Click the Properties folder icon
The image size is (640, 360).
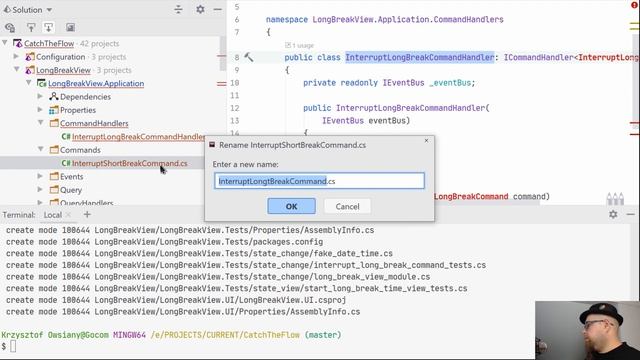point(54,110)
